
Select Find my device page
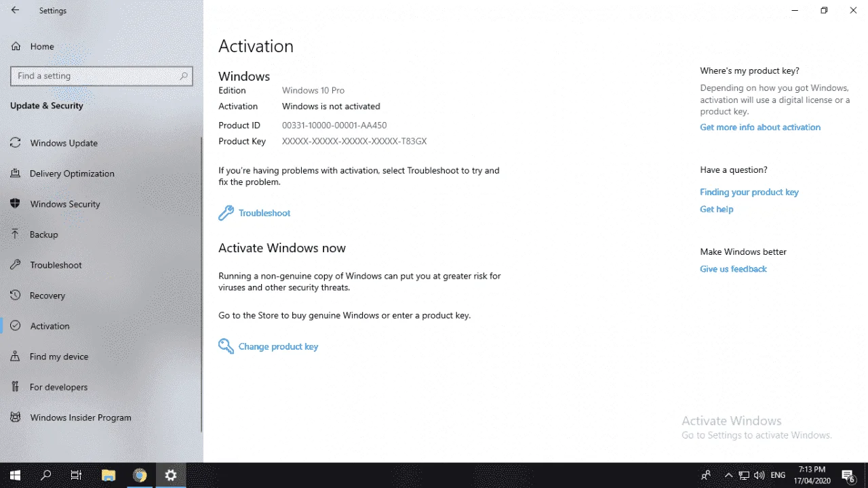point(59,357)
